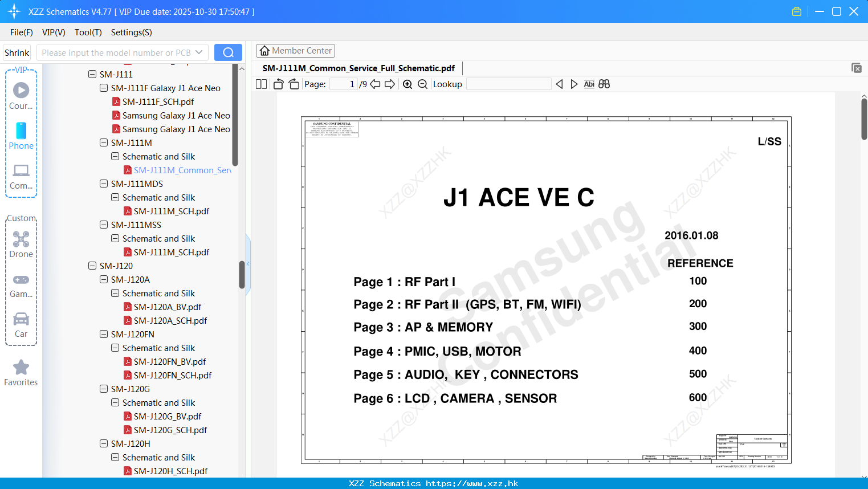
Task: Collapse the SM-J111 tree node
Action: coord(92,74)
